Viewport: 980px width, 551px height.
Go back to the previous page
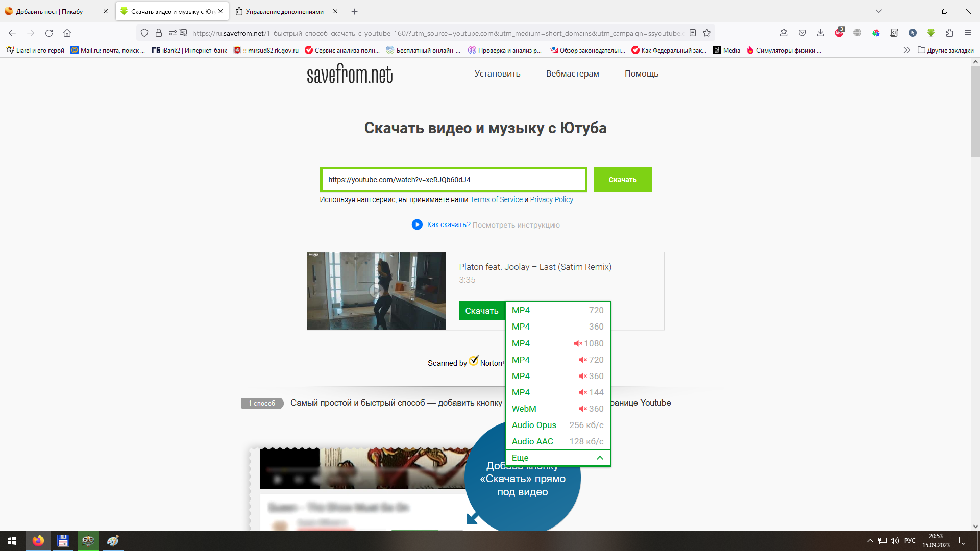tap(12, 33)
